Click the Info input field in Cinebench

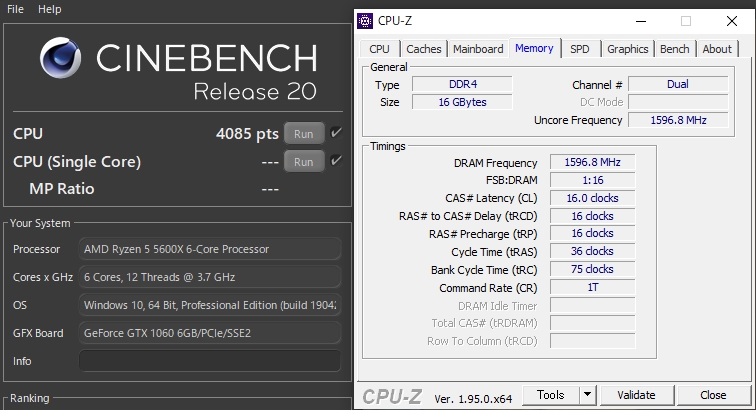(210, 361)
